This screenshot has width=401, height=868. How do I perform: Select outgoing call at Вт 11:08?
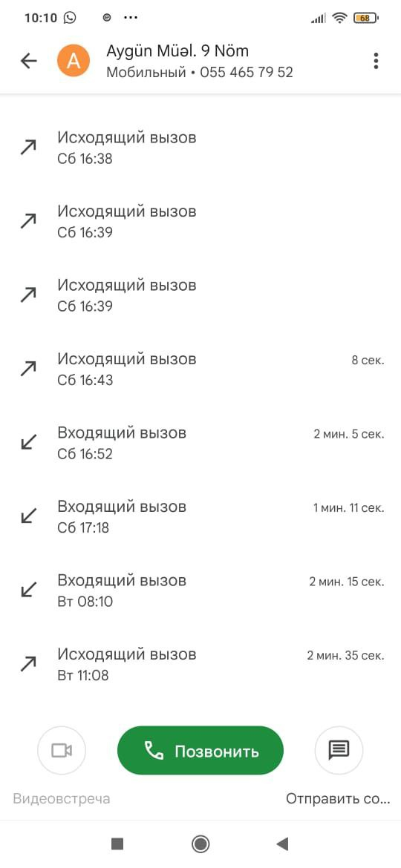[x=200, y=664]
